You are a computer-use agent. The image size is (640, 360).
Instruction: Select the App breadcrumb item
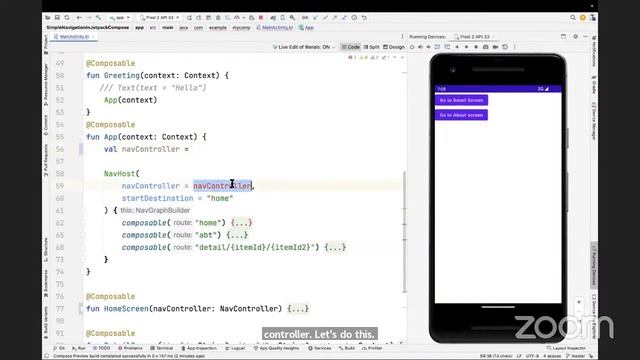[307, 27]
